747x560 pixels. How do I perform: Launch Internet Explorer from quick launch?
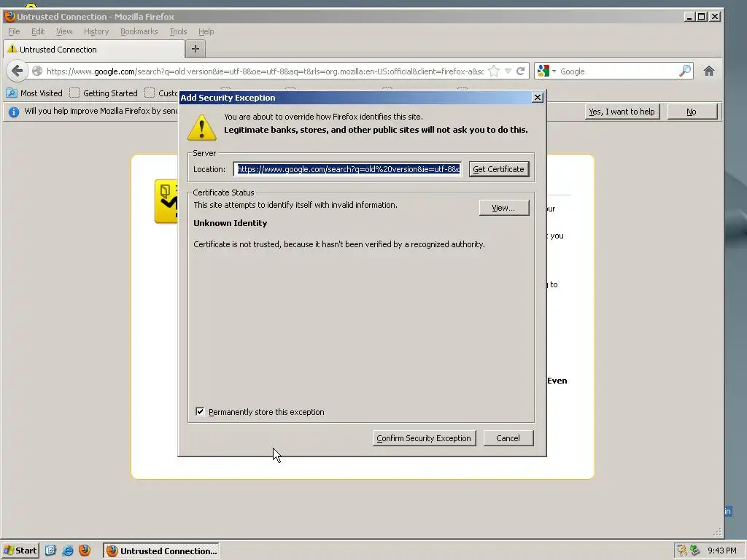[68, 551]
